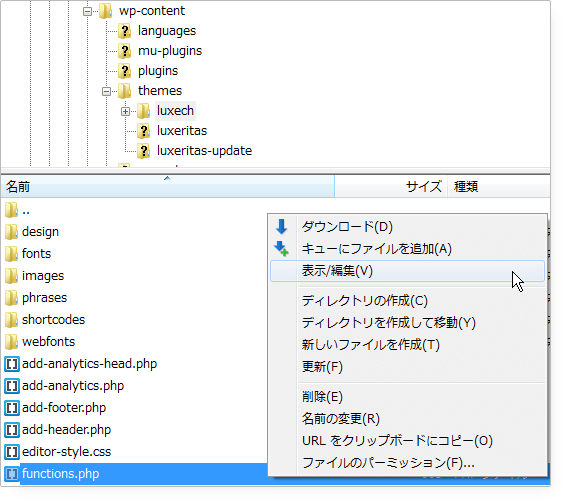Choose ディレクトリの作成(C) menu item
This screenshot has width=566, height=502.
pyautogui.click(x=407, y=301)
